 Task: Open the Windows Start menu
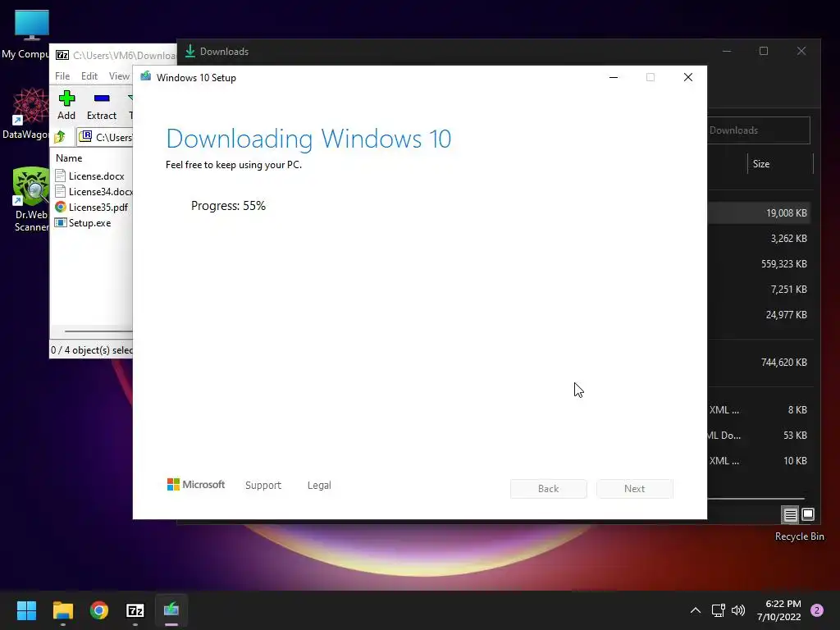[x=26, y=610]
